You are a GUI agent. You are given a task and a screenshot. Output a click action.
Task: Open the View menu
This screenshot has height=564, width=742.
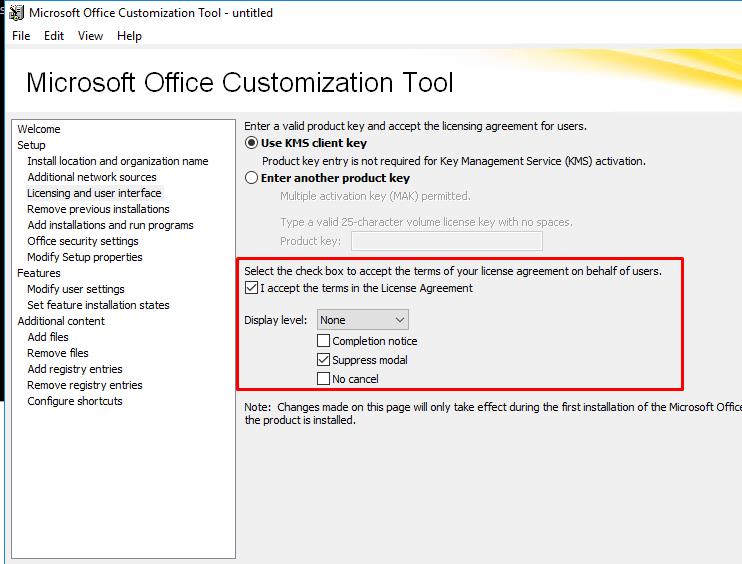[x=90, y=36]
